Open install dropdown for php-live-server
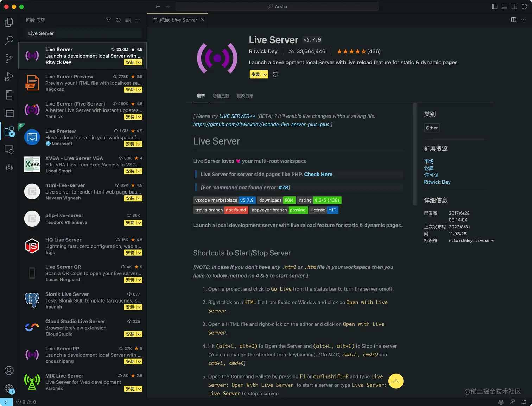The height and width of the screenshot is (406, 532). [139, 223]
